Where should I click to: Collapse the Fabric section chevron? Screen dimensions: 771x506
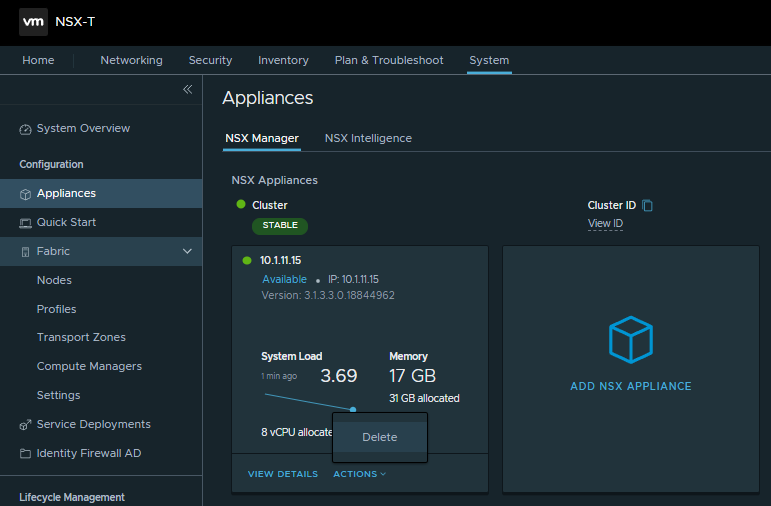tap(187, 251)
